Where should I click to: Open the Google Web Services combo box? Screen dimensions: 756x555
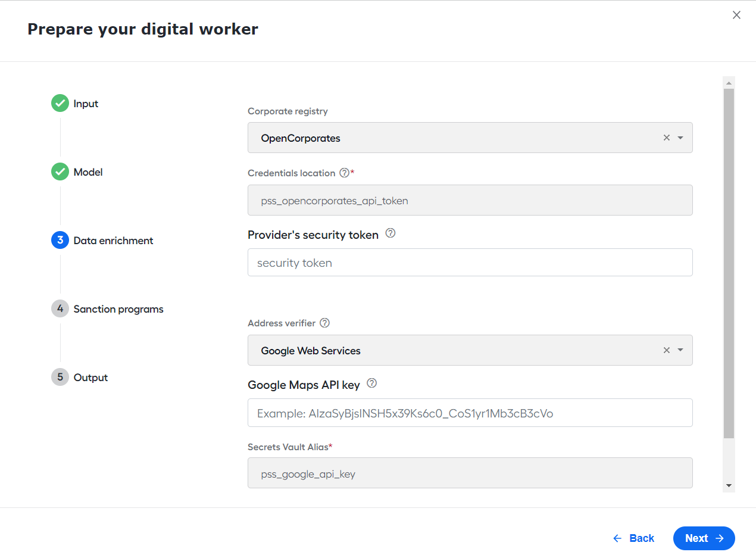[x=470, y=350]
